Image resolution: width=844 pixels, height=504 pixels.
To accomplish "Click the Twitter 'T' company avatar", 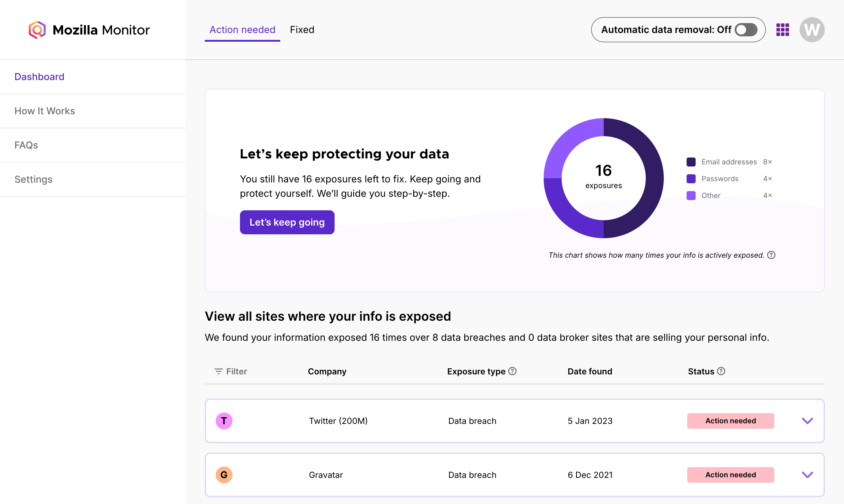I will pos(224,421).
